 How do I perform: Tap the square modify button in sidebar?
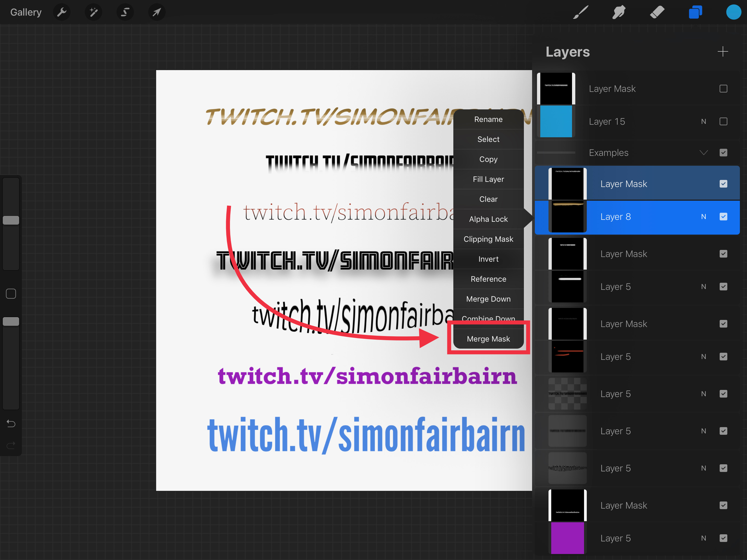pos(11,293)
